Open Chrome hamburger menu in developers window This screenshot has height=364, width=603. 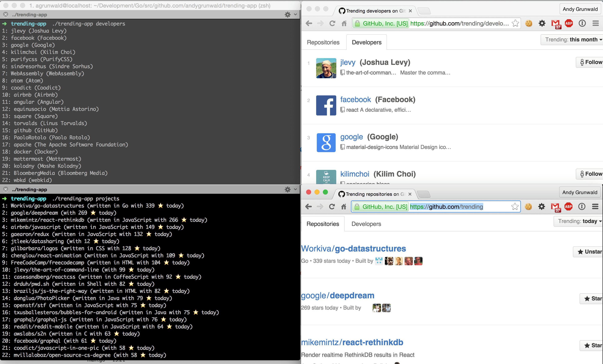(595, 23)
